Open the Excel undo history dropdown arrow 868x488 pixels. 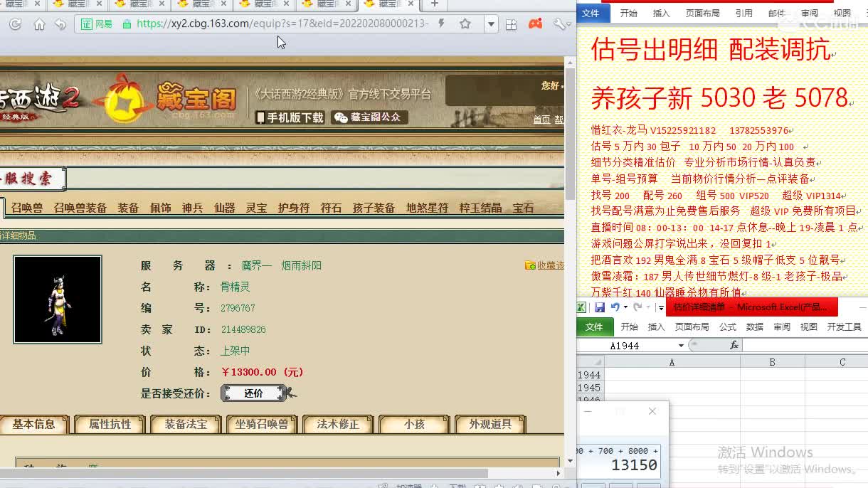click(625, 307)
